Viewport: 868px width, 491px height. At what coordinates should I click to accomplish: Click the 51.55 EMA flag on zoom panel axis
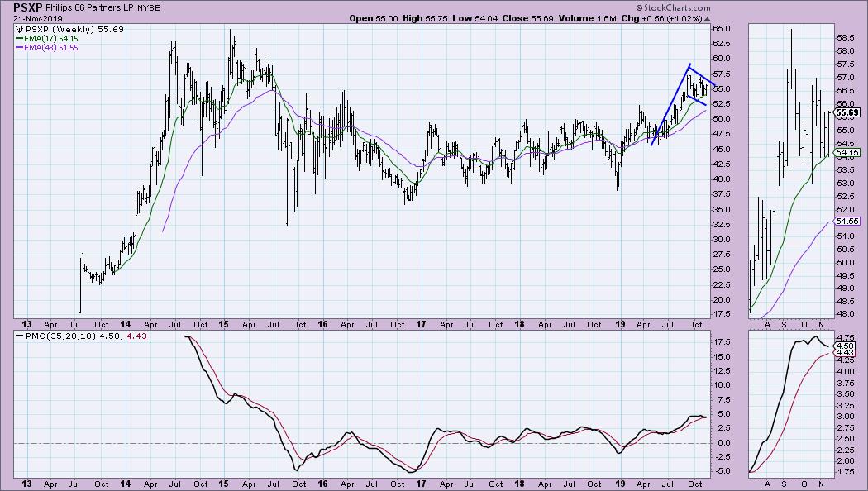847,221
